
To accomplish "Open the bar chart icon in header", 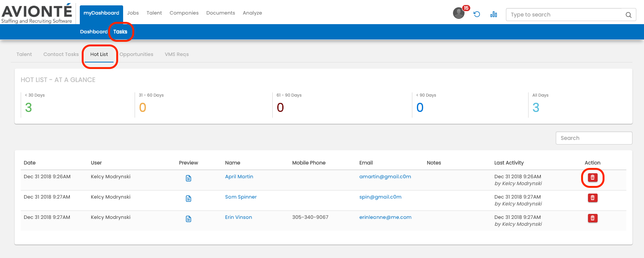I will pos(494,14).
